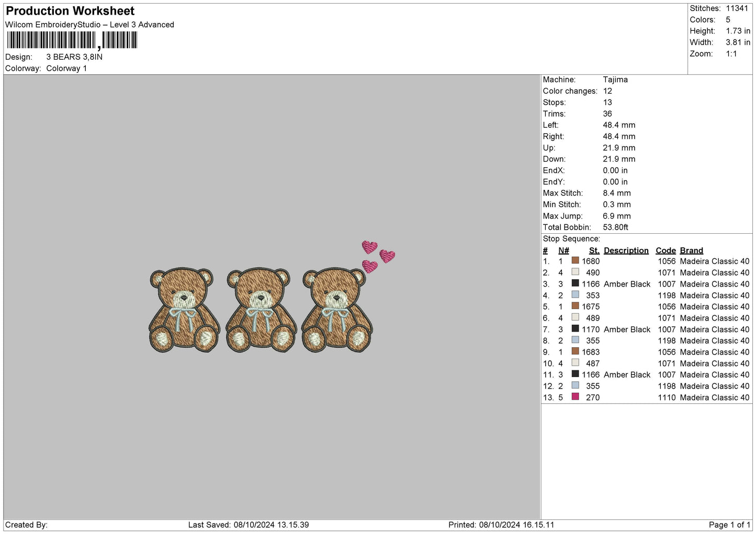The height and width of the screenshot is (534, 756).
Task: Click the light blue swatch in stop row 4
Action: [x=576, y=294]
